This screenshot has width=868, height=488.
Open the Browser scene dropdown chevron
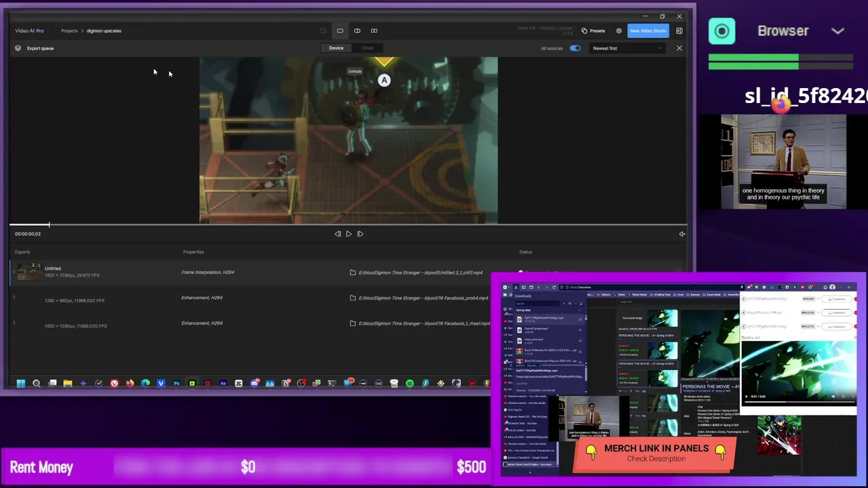837,31
